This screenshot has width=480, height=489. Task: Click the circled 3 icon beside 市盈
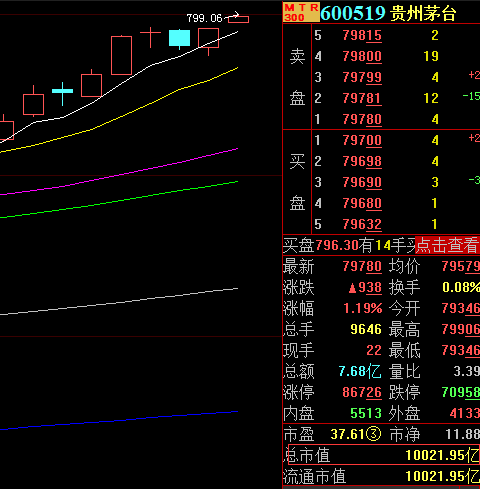pyautogui.click(x=373, y=434)
